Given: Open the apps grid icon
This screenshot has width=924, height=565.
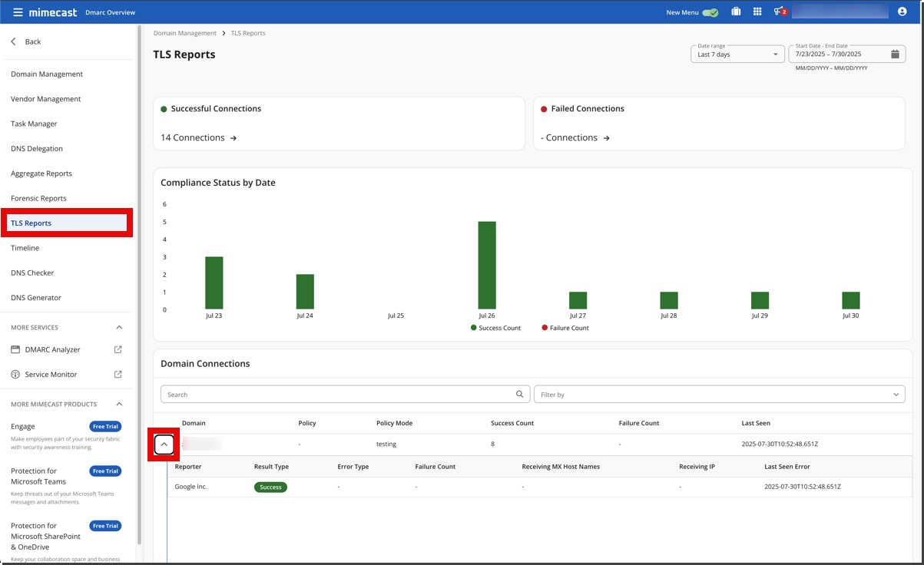Looking at the screenshot, I should point(757,12).
